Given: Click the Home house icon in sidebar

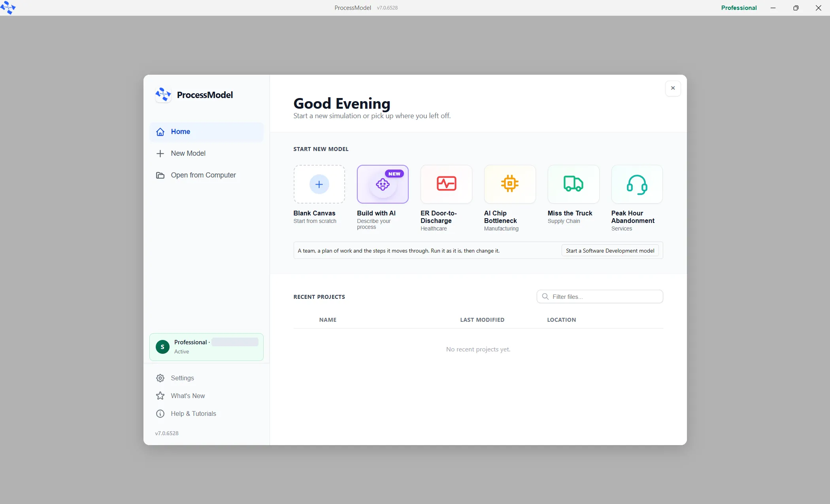Looking at the screenshot, I should tap(160, 132).
